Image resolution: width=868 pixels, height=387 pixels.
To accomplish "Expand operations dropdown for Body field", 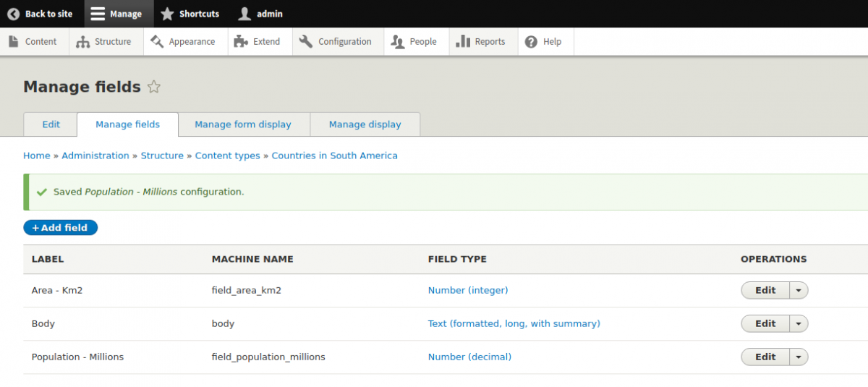I will coord(799,323).
